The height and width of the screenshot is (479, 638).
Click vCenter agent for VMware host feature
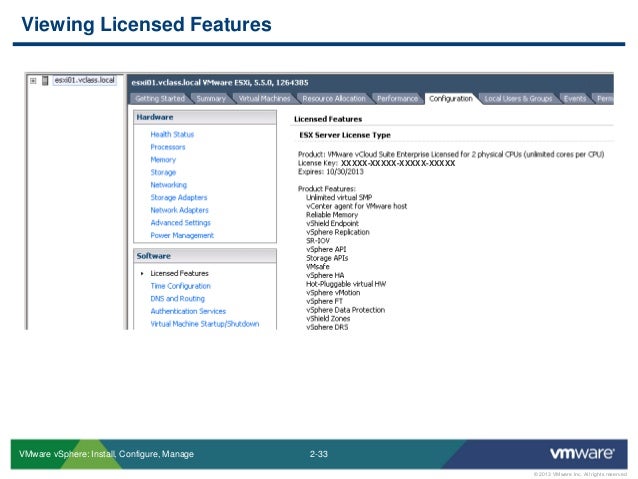pyautogui.click(x=356, y=206)
